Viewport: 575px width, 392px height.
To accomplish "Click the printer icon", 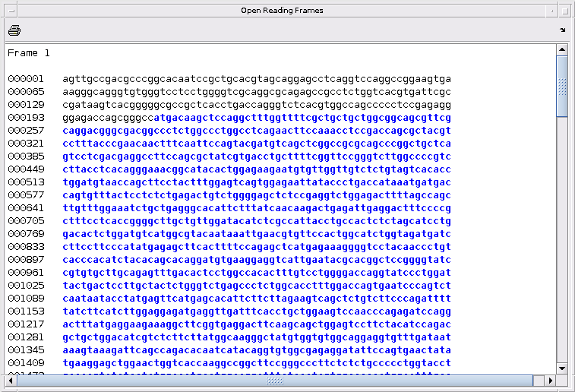I will tap(14, 30).
